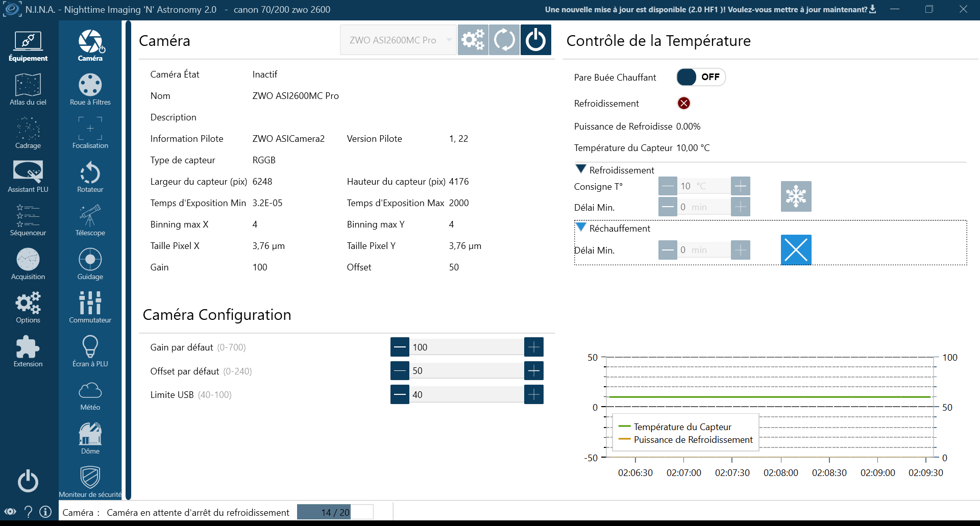980x526 pixels.
Task: Click the Température du Capteur legend entry
Action: click(x=675, y=427)
